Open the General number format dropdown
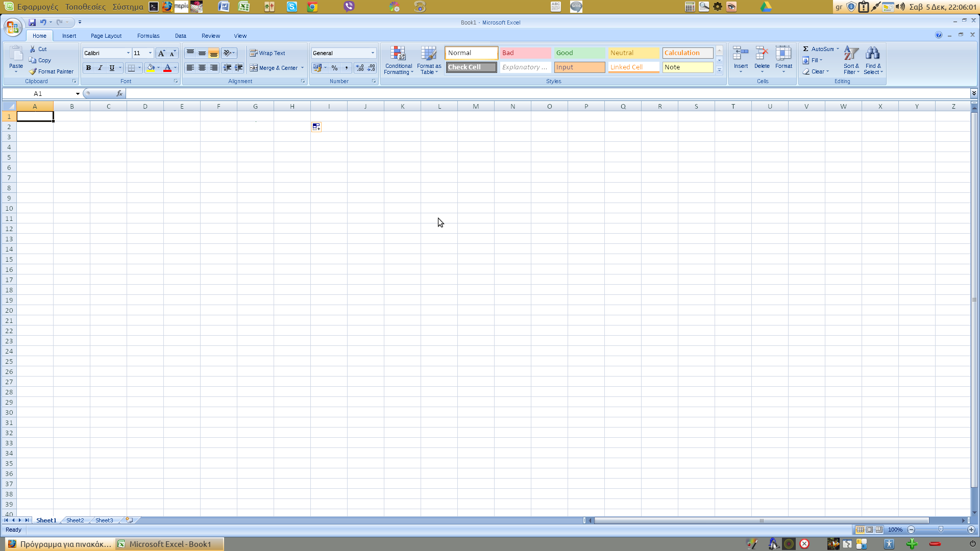980x551 pixels. (373, 53)
